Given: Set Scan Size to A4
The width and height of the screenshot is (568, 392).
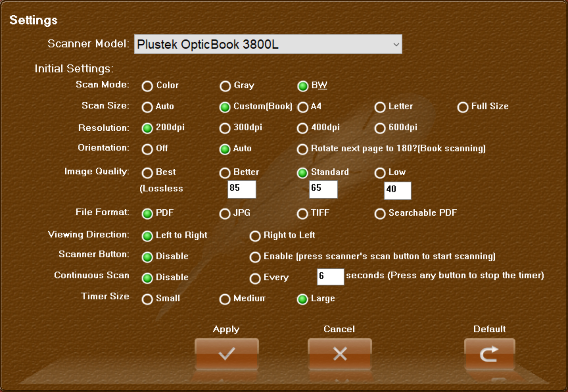Looking at the screenshot, I should (x=302, y=107).
